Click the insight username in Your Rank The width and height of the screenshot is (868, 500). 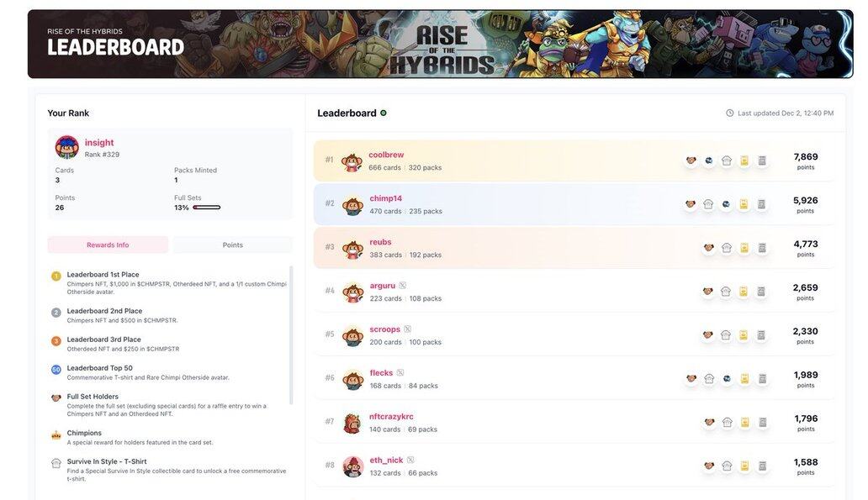coord(99,142)
